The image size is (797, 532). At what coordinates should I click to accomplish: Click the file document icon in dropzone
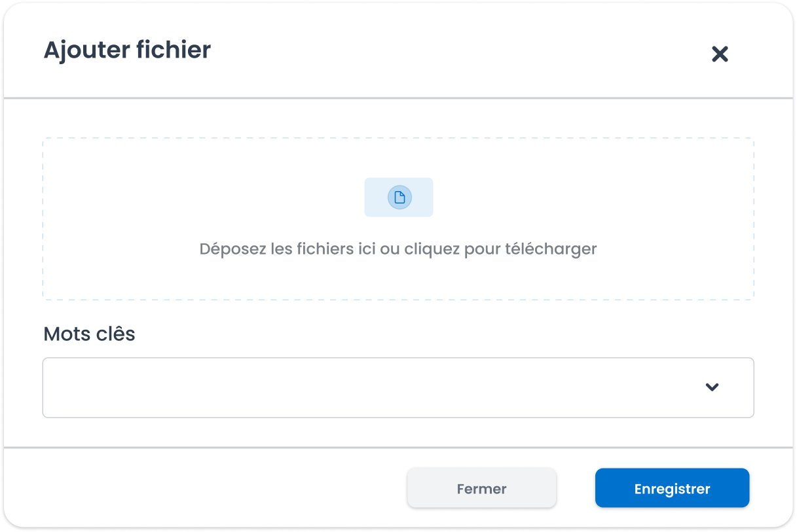(399, 198)
